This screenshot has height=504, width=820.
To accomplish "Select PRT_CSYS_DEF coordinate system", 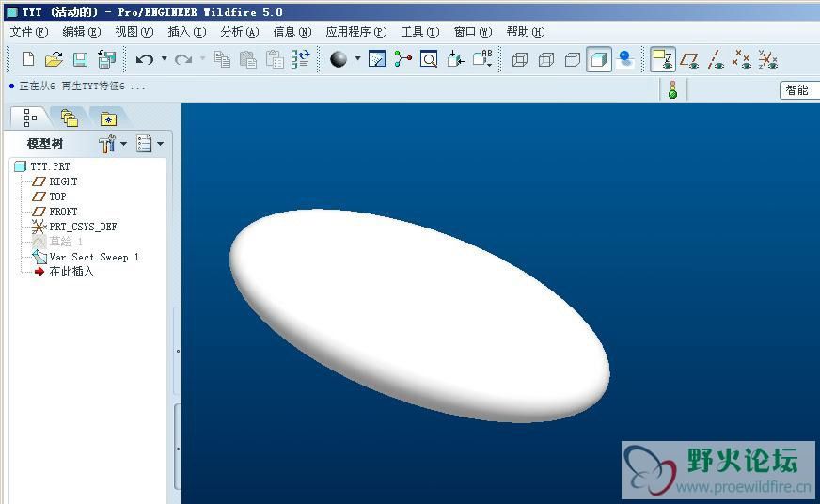I will click(74, 227).
